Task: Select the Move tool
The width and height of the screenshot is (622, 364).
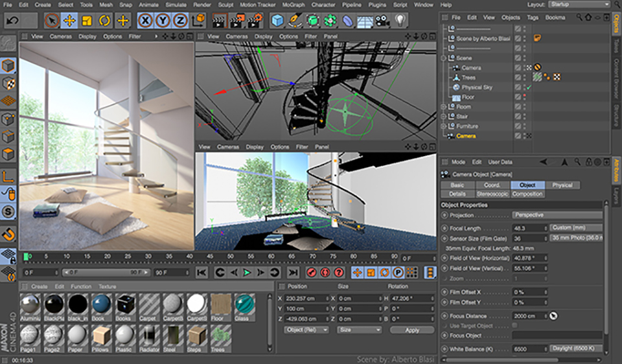Action: tap(69, 21)
